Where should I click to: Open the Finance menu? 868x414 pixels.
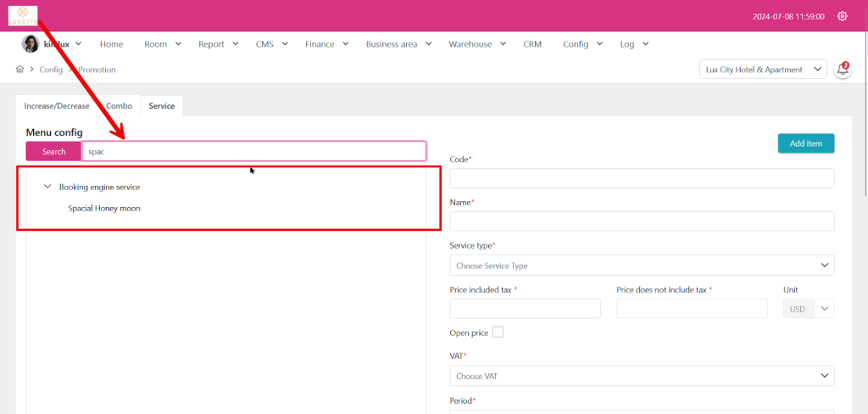click(x=325, y=44)
